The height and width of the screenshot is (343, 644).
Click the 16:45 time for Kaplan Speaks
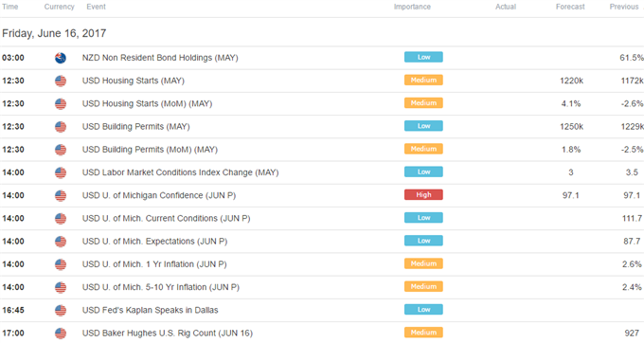pyautogui.click(x=13, y=311)
